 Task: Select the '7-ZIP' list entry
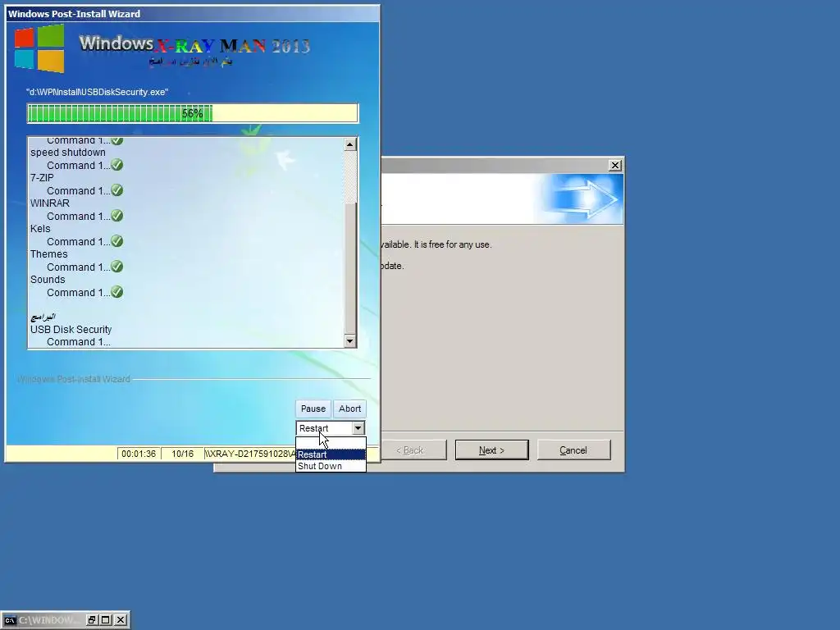42,177
